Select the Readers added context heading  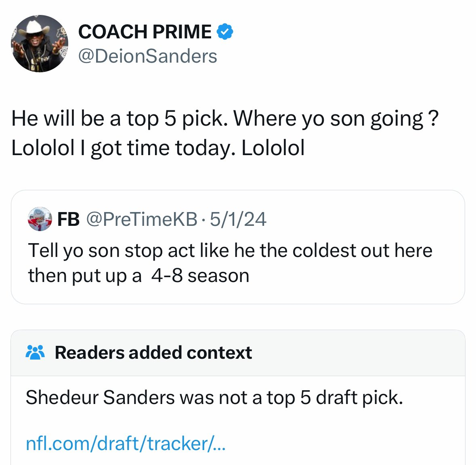pyautogui.click(x=153, y=353)
